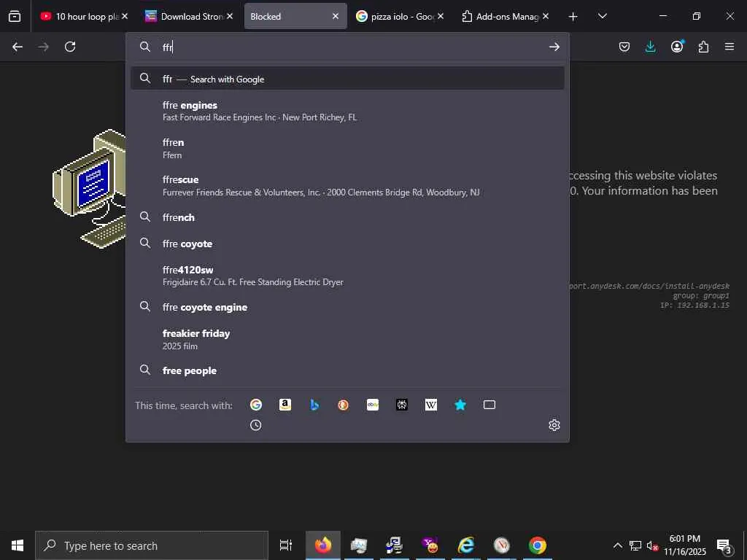Search history with the clock icon
Viewport: 747px width, 560px height.
[256, 425]
